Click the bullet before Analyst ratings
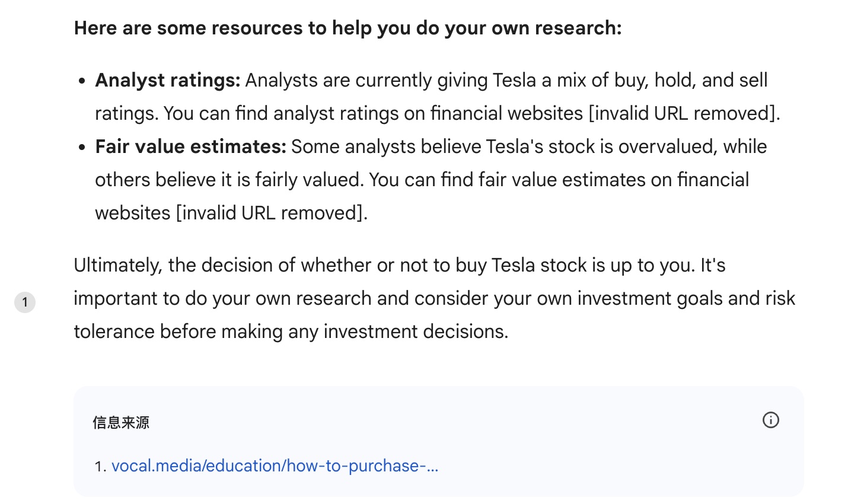The image size is (848, 504). pos(82,81)
